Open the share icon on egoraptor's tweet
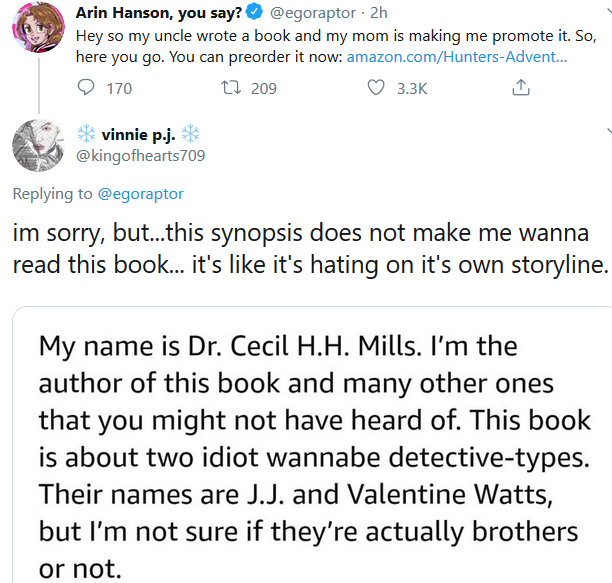 coord(521,87)
